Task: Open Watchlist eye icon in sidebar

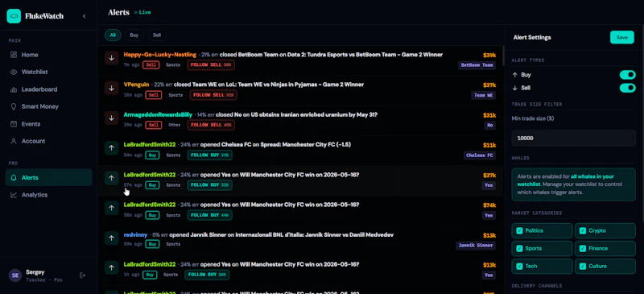Action: (14, 72)
